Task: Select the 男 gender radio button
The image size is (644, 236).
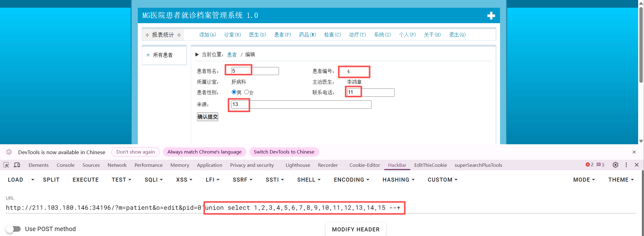Action: (234, 92)
